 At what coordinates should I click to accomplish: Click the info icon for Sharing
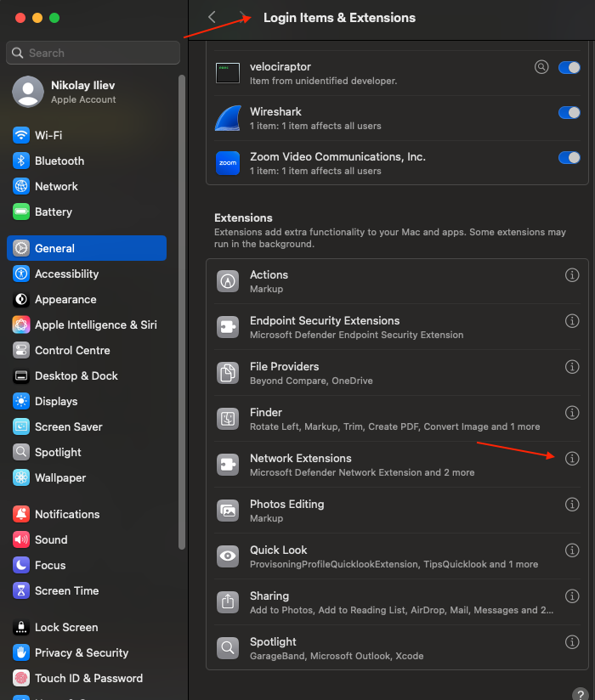point(572,596)
